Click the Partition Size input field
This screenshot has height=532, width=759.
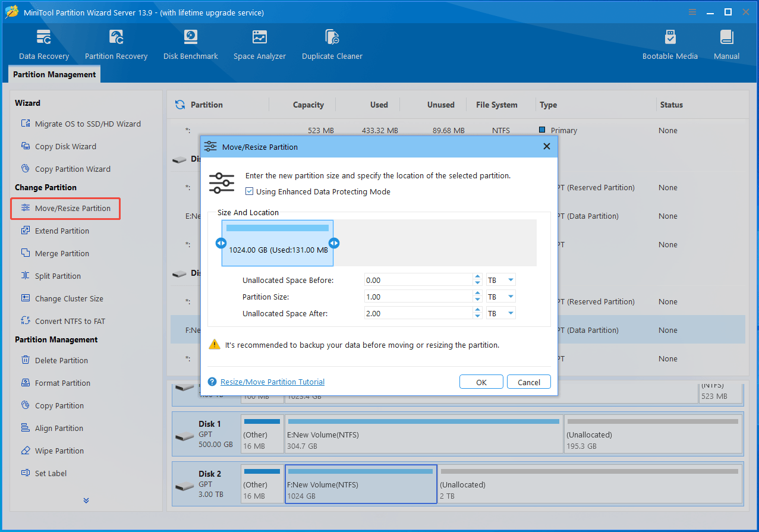click(418, 297)
